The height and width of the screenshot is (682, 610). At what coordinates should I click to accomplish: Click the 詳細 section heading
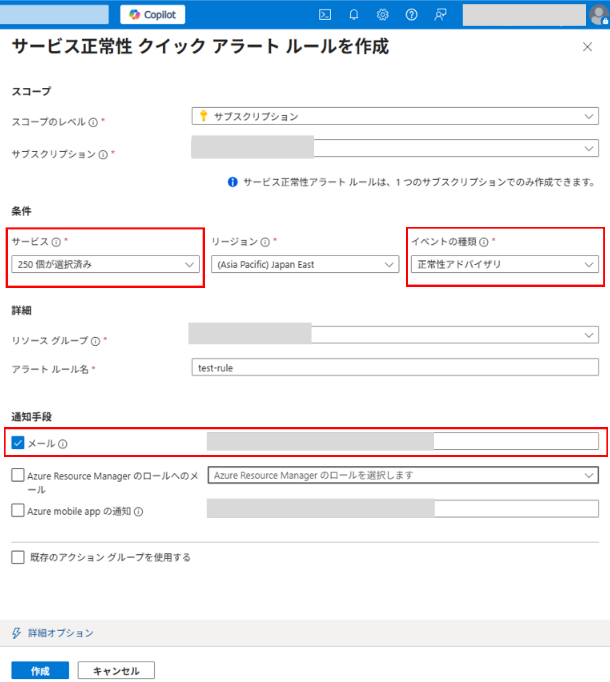click(x=21, y=311)
